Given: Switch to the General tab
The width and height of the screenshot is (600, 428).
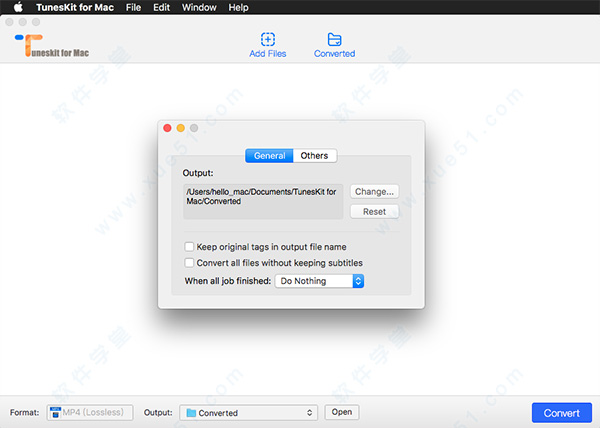Looking at the screenshot, I should tap(269, 156).
